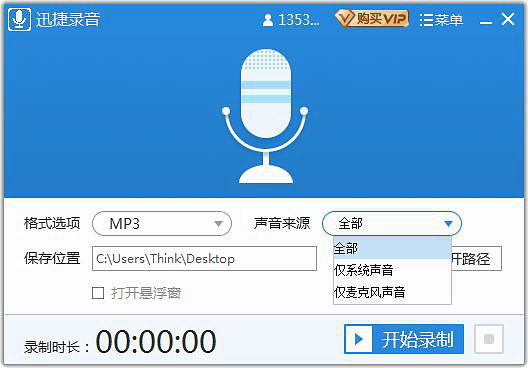Start recording with 开始录制 button
Image resolution: width=528 pixels, height=368 pixels.
tap(404, 339)
